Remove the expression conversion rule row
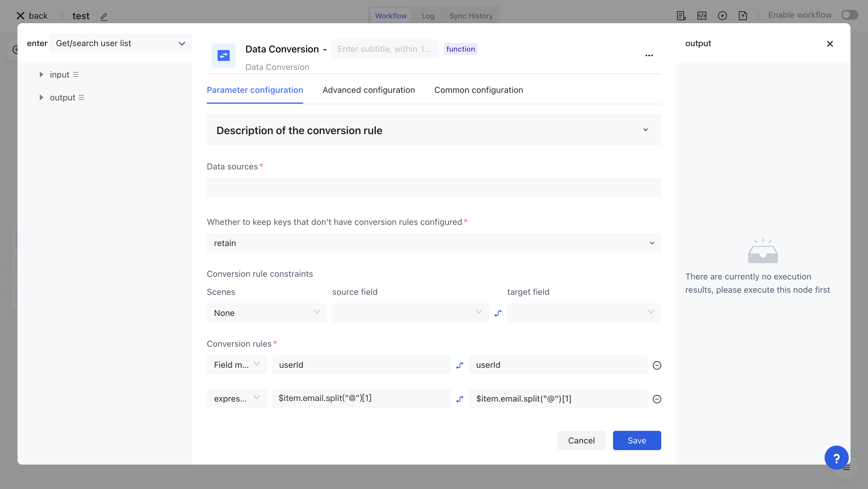Viewport: 868px width, 489px height. click(x=657, y=399)
